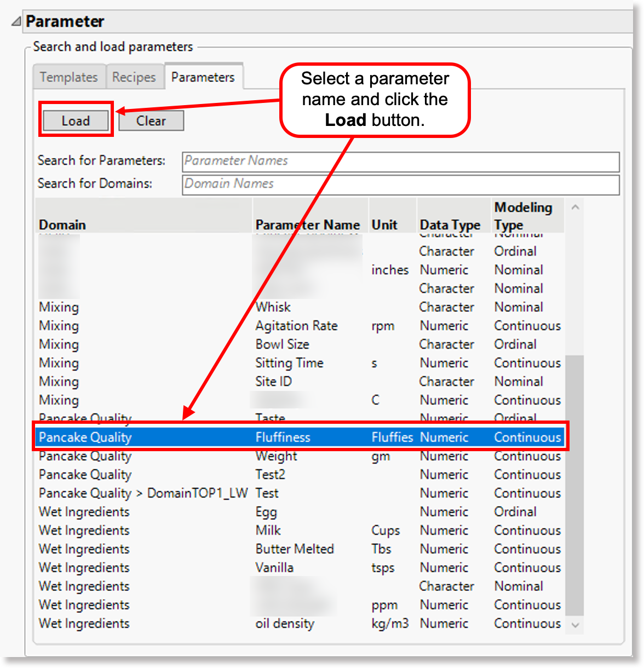This screenshot has width=644, height=668.
Task: Click the Tbs unit cell
Action: (381, 549)
